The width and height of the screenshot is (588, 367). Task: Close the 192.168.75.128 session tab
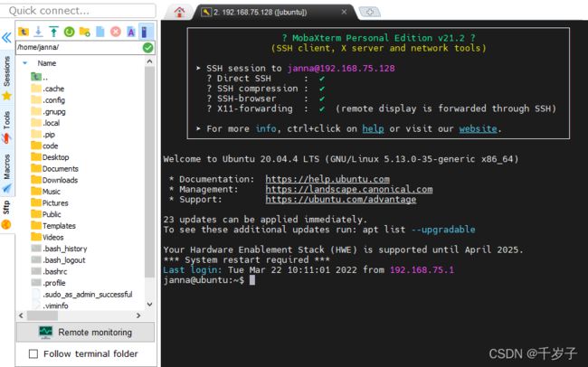(x=344, y=12)
